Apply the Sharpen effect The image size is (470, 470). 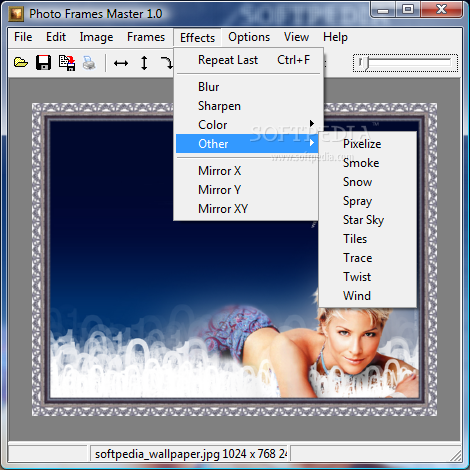[247, 106]
